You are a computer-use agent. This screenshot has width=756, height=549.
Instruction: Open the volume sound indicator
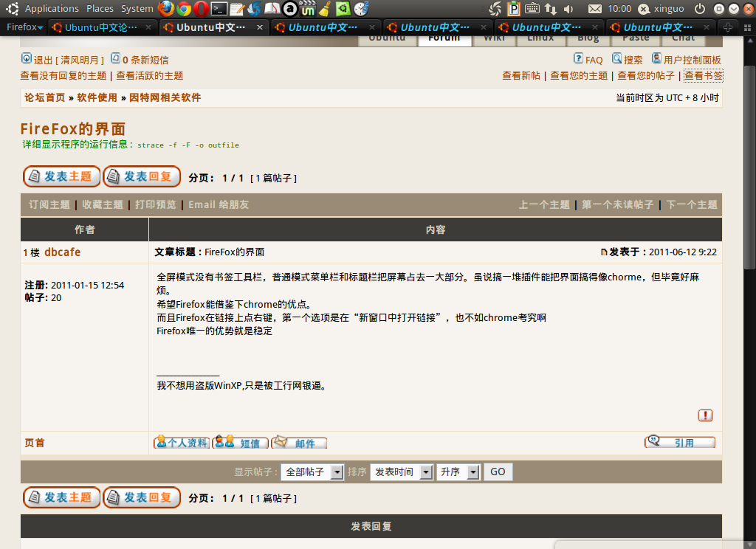tap(569, 9)
